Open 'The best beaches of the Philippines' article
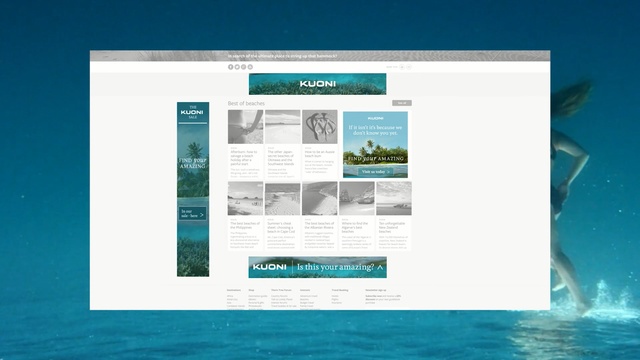 245,226
